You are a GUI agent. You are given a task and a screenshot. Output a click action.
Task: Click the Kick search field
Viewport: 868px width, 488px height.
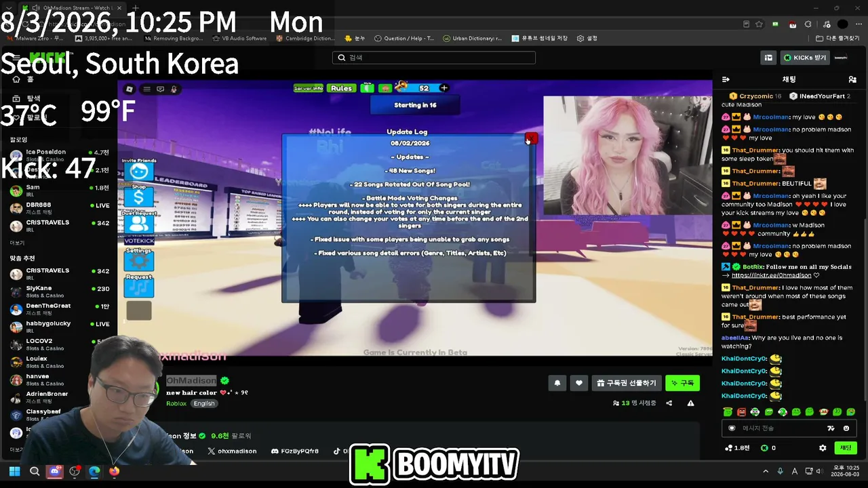(x=434, y=58)
